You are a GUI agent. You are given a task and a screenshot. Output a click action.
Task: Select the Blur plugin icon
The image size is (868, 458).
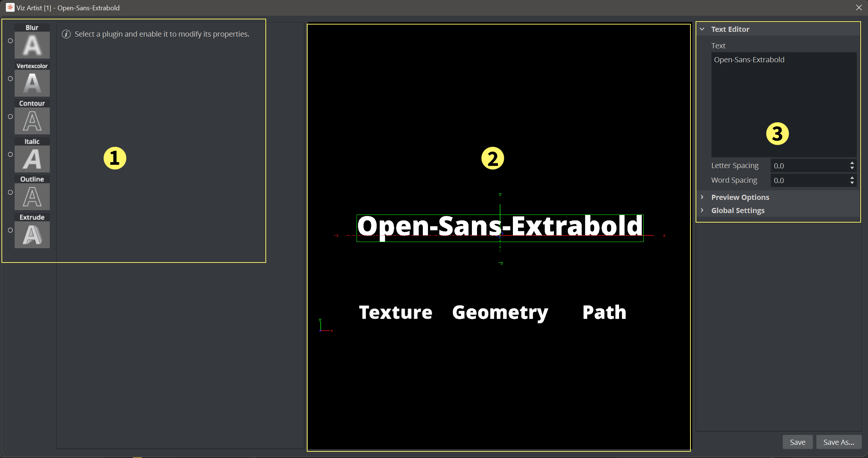click(x=33, y=44)
